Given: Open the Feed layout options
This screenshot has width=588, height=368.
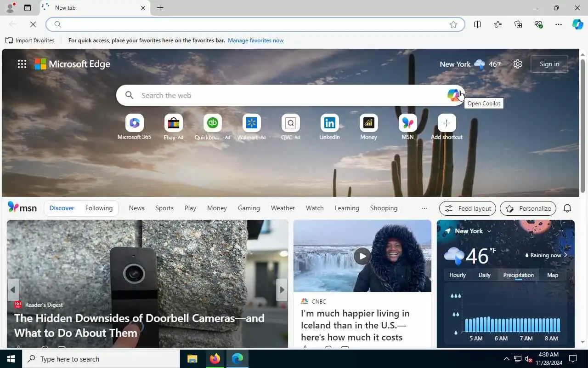Looking at the screenshot, I should click(468, 208).
